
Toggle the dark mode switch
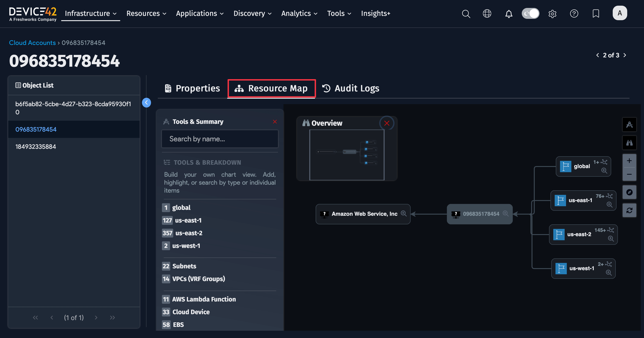[530, 14]
